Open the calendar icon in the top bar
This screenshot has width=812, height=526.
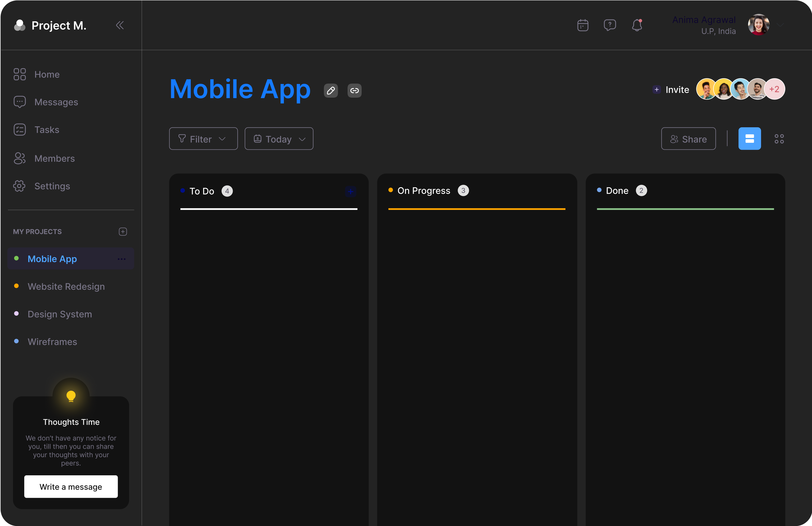[x=583, y=25]
